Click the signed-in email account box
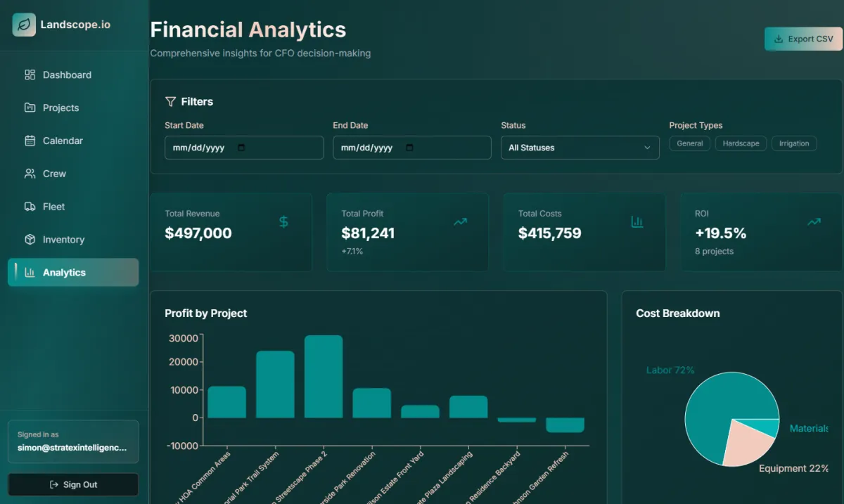Image resolution: width=844 pixels, height=504 pixels. point(73,441)
